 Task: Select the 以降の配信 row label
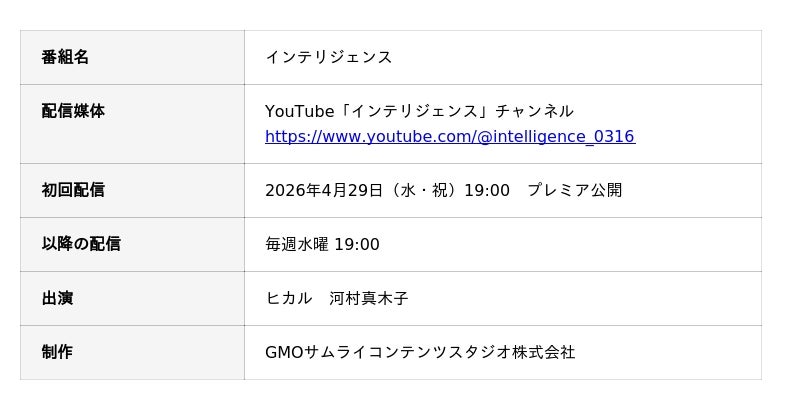(81, 244)
